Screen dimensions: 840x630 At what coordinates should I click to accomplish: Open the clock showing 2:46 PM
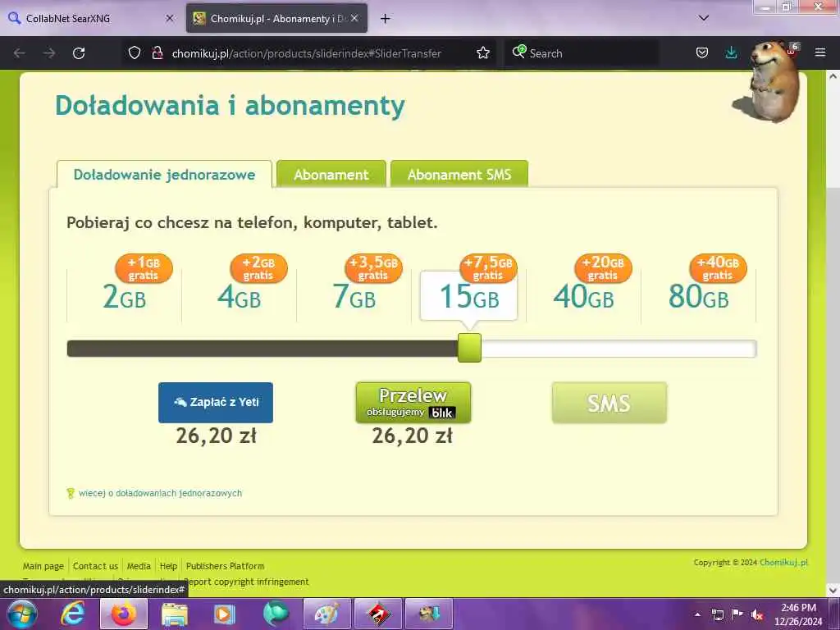[798, 614]
